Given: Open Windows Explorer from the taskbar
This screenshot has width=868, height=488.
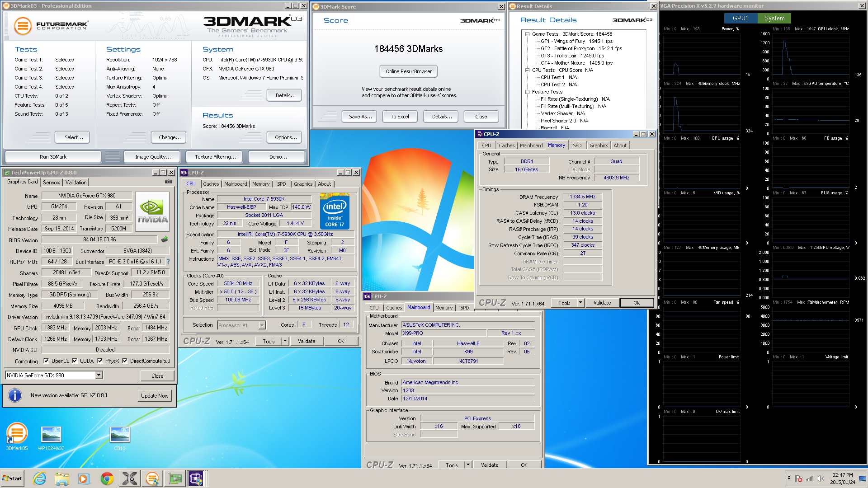Looking at the screenshot, I should (x=62, y=479).
